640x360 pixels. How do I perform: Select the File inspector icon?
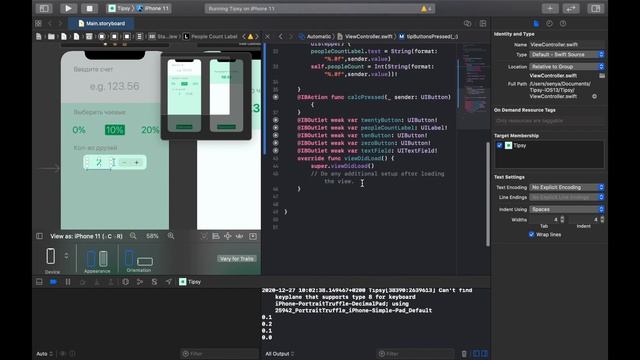pos(536,24)
